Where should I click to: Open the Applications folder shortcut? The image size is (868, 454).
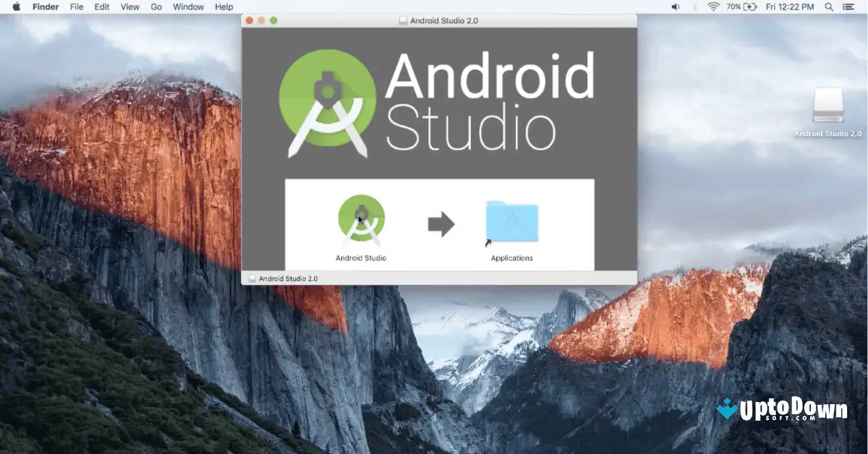pos(511,220)
